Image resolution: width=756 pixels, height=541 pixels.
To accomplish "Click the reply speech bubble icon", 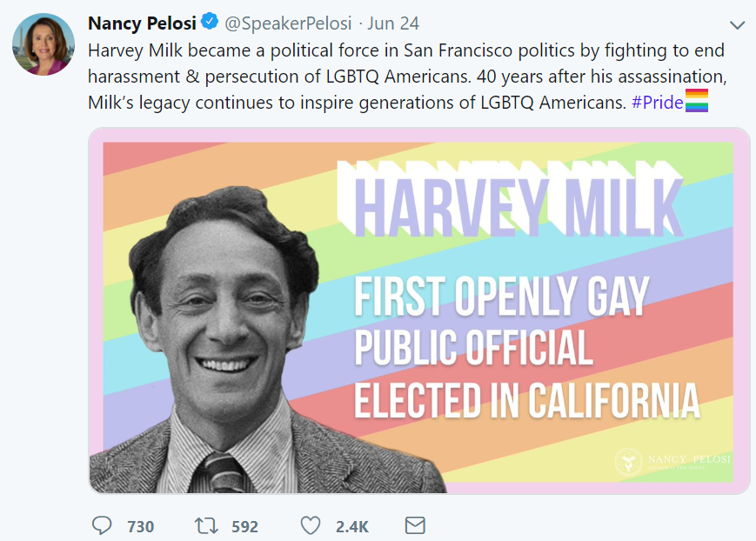I will [x=101, y=526].
